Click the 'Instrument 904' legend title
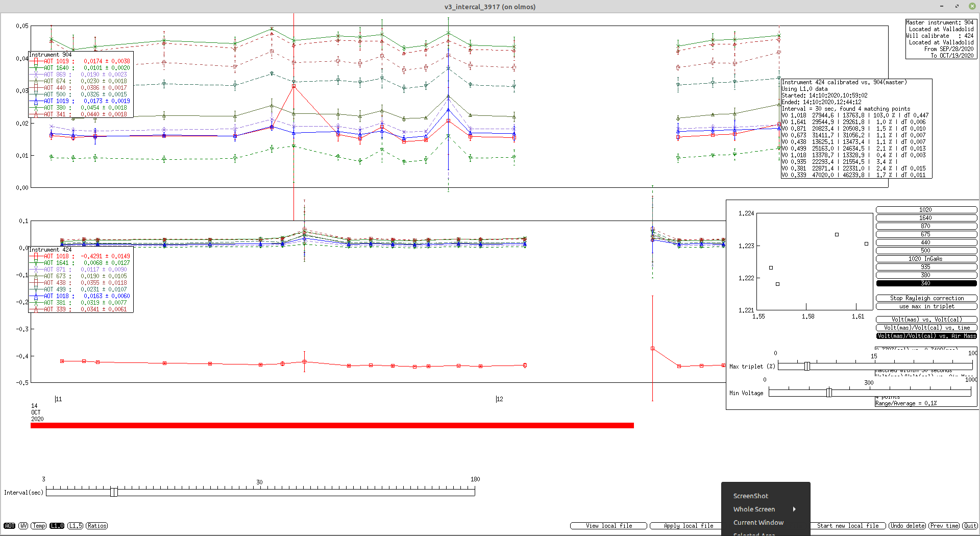The width and height of the screenshot is (980, 536). click(51, 55)
